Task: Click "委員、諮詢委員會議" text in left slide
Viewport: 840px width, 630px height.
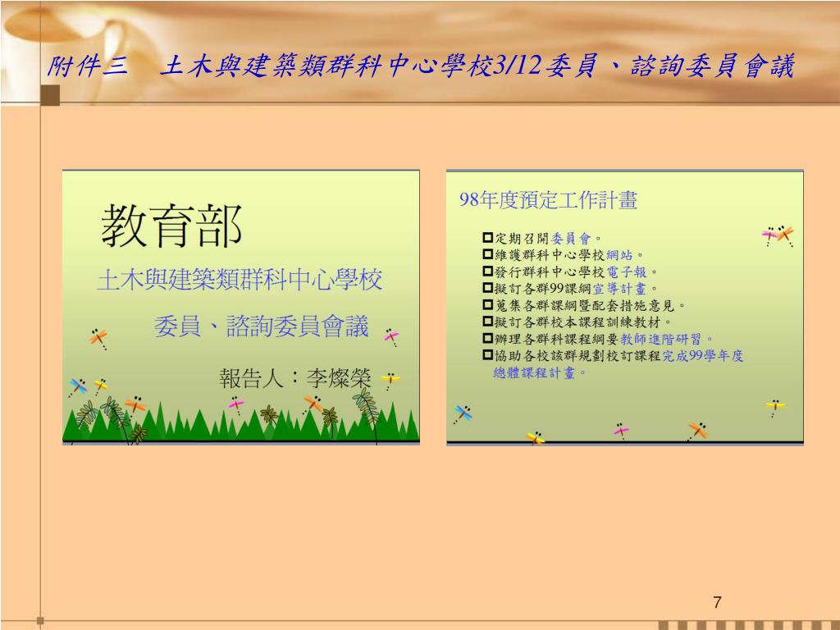Action: click(x=262, y=326)
